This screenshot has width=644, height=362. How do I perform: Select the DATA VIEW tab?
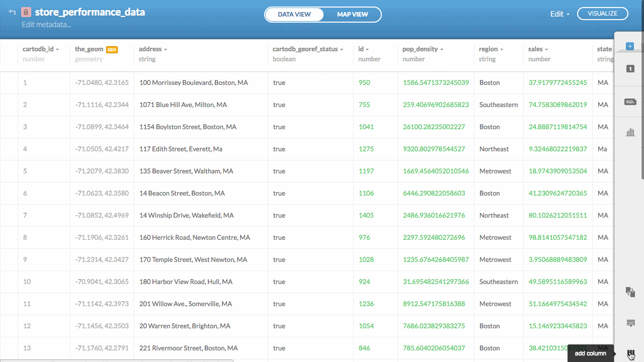pos(294,14)
